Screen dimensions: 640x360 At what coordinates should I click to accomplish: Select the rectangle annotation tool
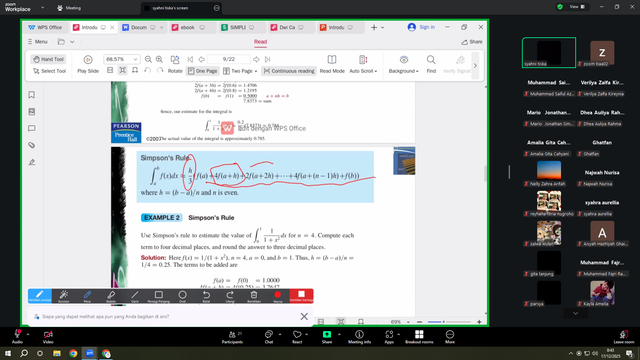[158, 296]
